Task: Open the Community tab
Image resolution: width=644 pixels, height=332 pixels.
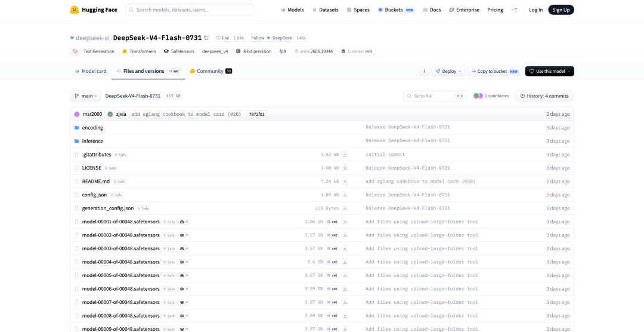Action: coord(210,71)
